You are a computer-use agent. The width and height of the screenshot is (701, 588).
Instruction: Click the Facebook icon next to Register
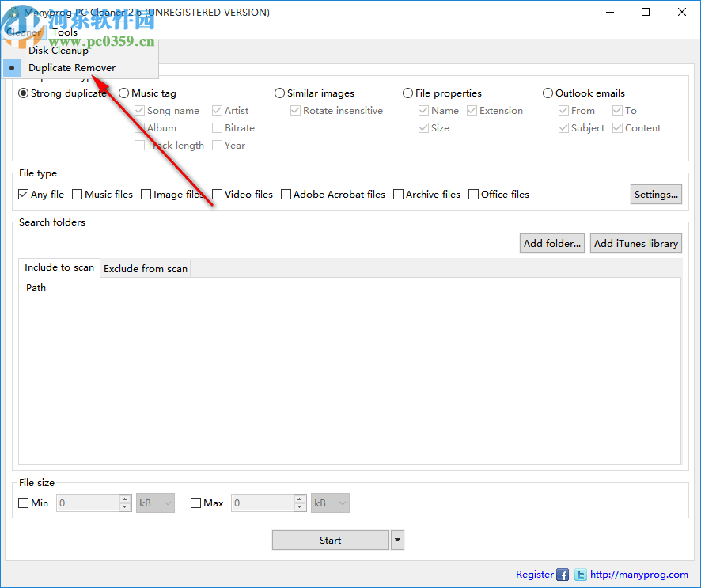coord(562,575)
